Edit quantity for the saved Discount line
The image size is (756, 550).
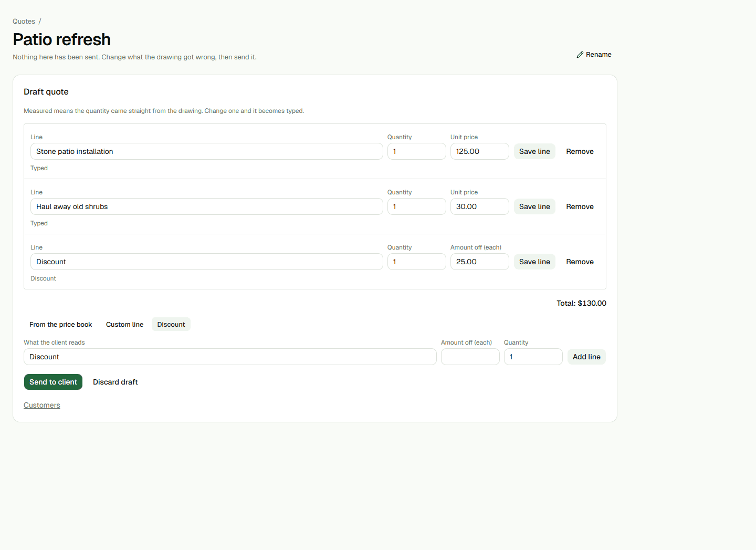pos(417,262)
